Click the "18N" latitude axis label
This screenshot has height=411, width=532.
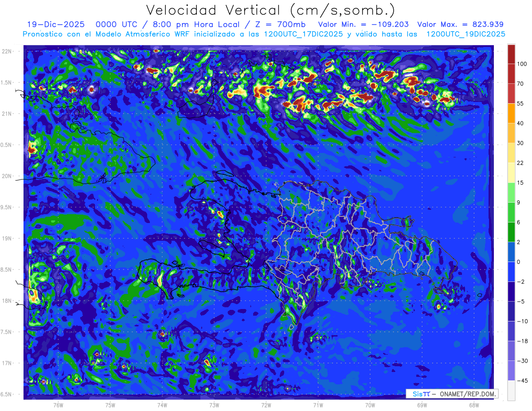coord(7,301)
